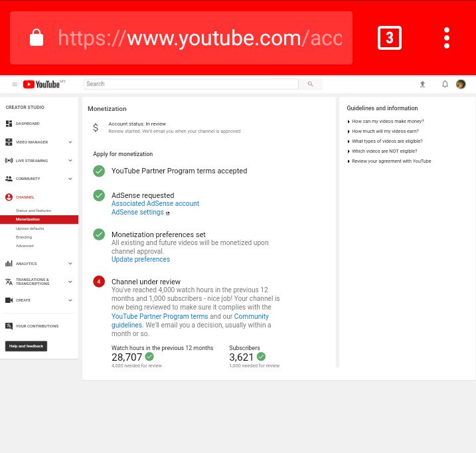Expand the Create section chevron

(70, 300)
